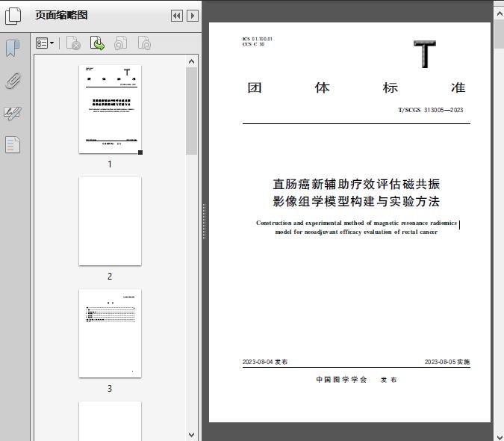
Task: Click title line 影像组学模型构建与实验方法
Action: coord(356,202)
